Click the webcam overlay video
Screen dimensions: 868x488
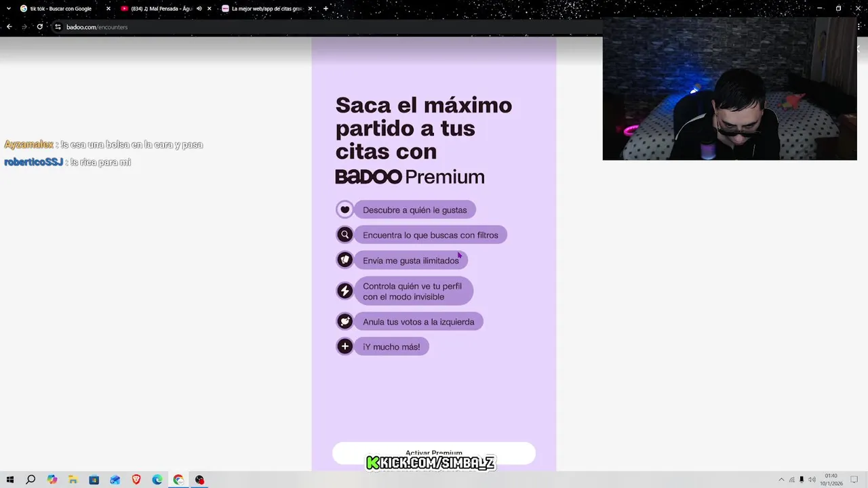730,89
